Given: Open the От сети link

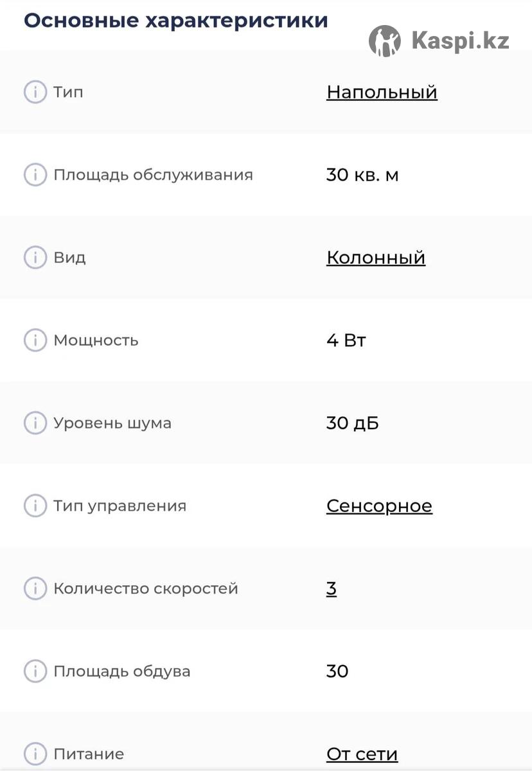Looking at the screenshot, I should [362, 754].
